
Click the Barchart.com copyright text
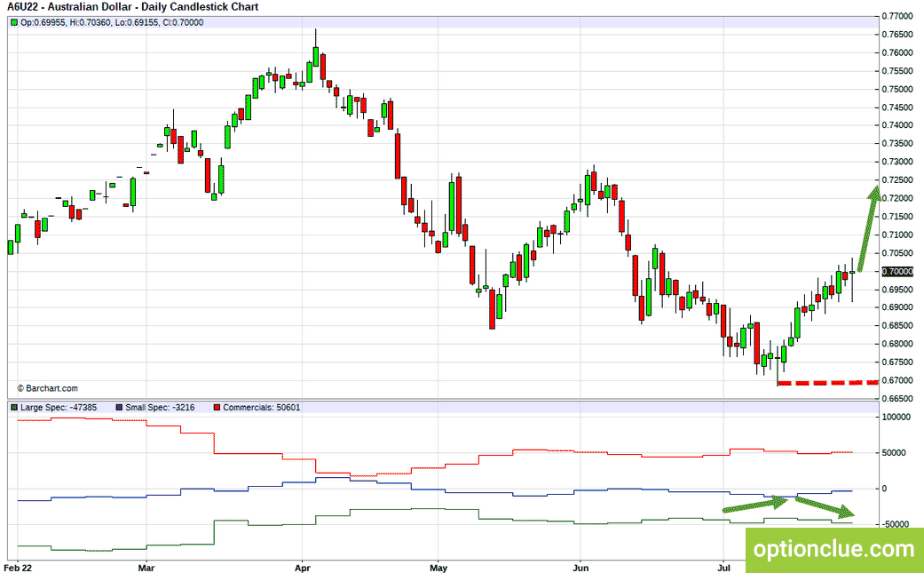(47, 388)
